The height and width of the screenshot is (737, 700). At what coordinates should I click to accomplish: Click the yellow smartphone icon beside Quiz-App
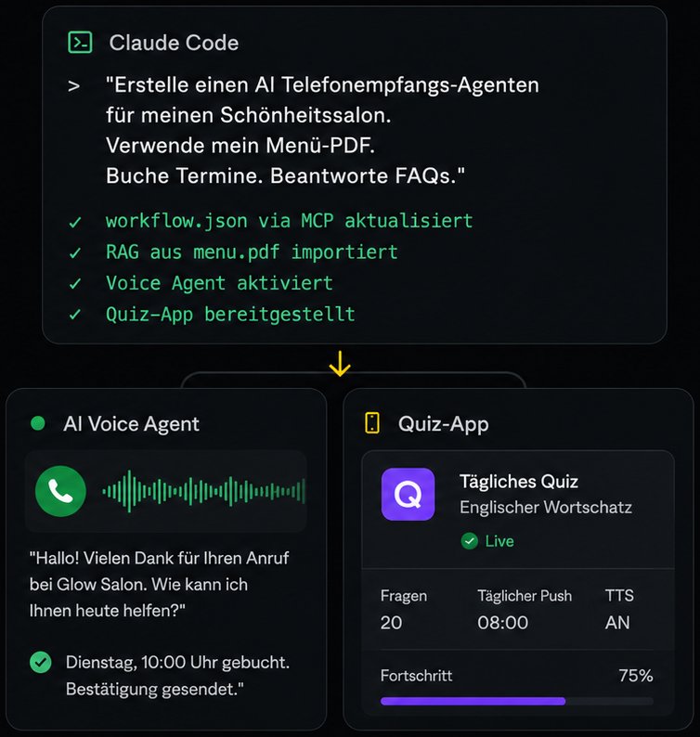pyautogui.click(x=372, y=422)
